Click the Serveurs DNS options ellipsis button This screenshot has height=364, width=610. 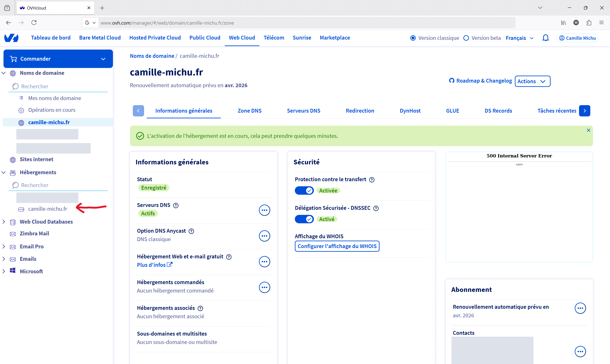pyautogui.click(x=264, y=210)
